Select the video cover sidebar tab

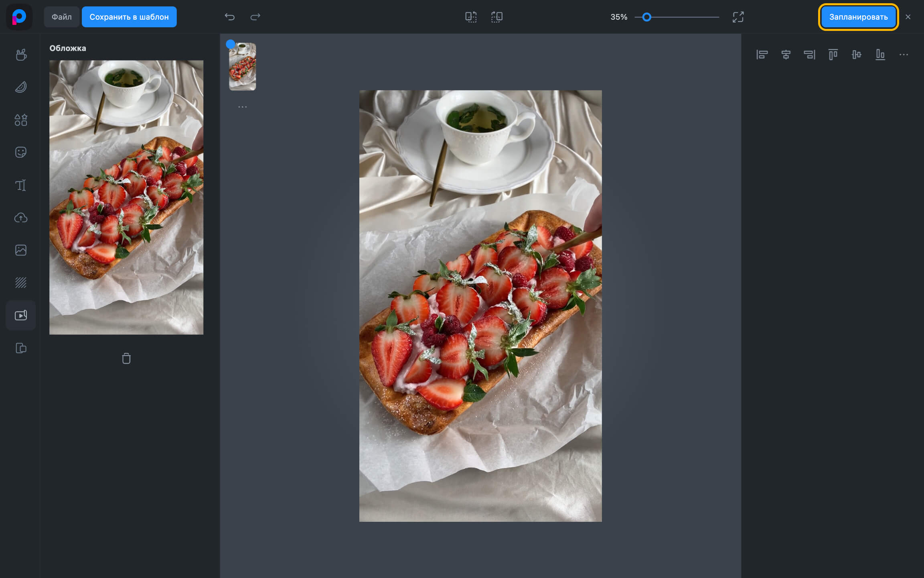[21, 315]
